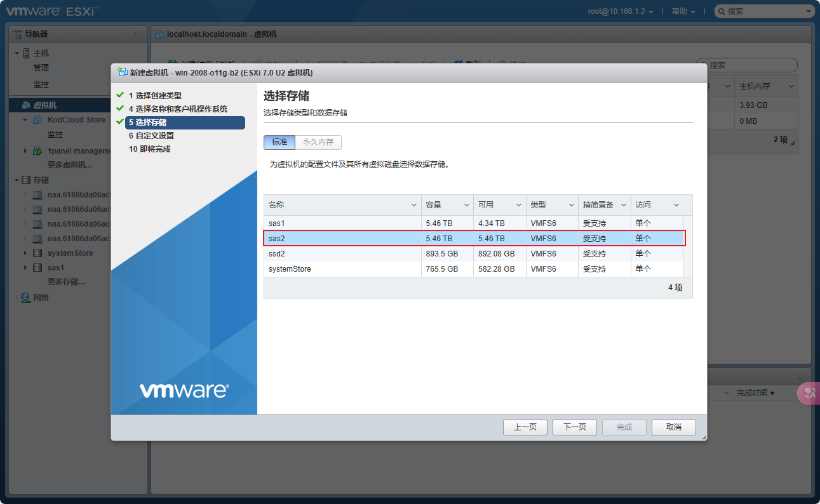
Task: Expand the systemStore tree node
Action: [25, 253]
